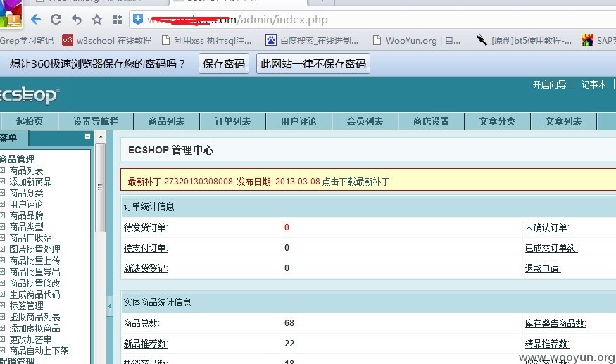Open 待支付订单 link
The height and width of the screenshot is (364, 616).
[x=146, y=248]
